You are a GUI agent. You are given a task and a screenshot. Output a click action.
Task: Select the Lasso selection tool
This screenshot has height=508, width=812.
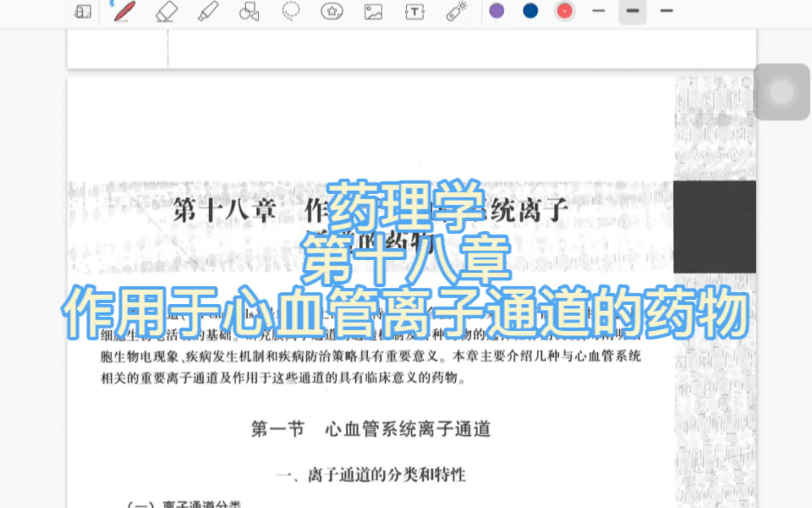click(x=291, y=11)
